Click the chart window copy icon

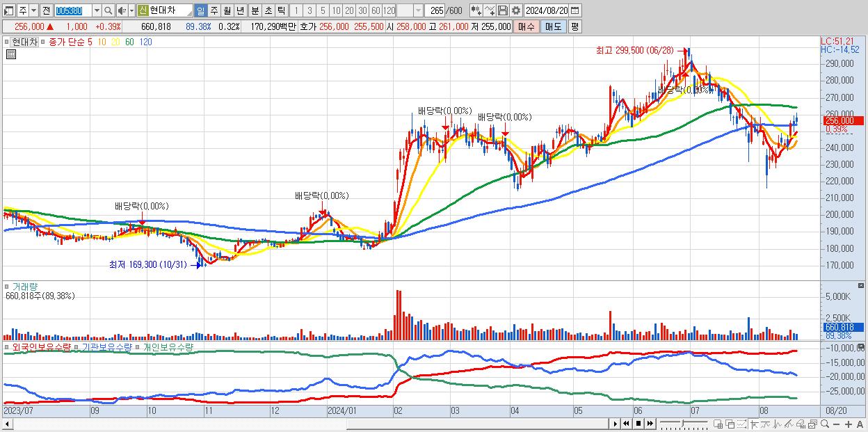(812, 424)
